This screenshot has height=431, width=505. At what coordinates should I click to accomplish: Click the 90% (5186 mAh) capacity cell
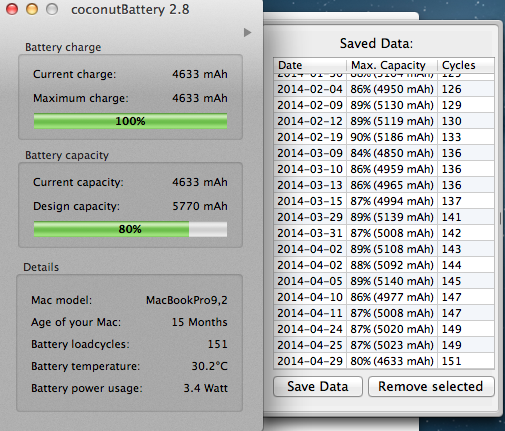(x=392, y=137)
